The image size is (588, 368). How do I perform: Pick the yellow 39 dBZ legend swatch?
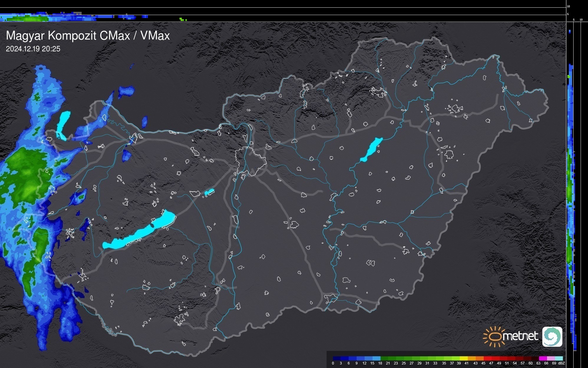(x=464, y=358)
